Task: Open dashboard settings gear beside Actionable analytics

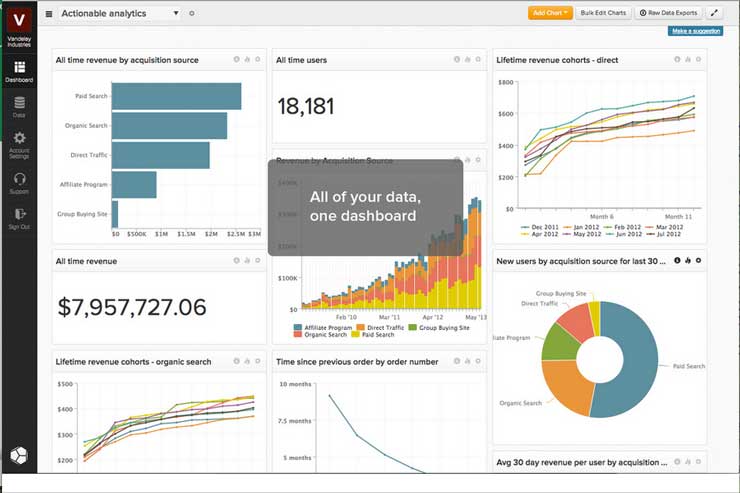Action: coord(192,14)
